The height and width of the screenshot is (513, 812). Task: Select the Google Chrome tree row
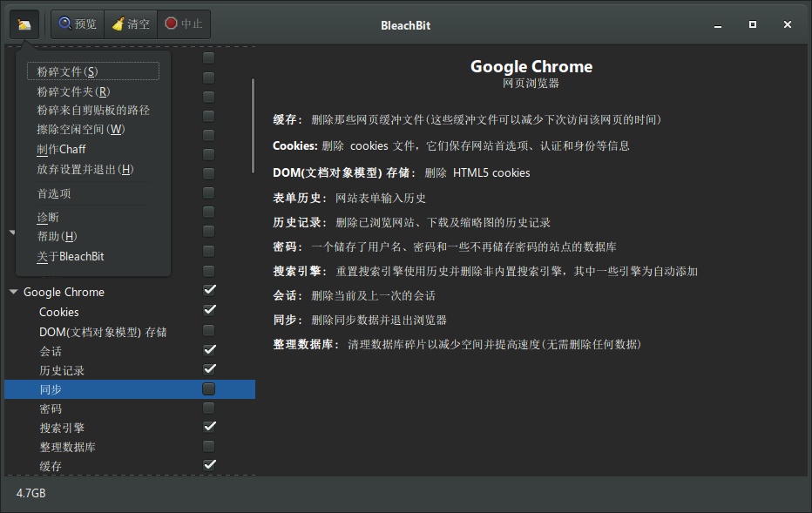click(130, 292)
